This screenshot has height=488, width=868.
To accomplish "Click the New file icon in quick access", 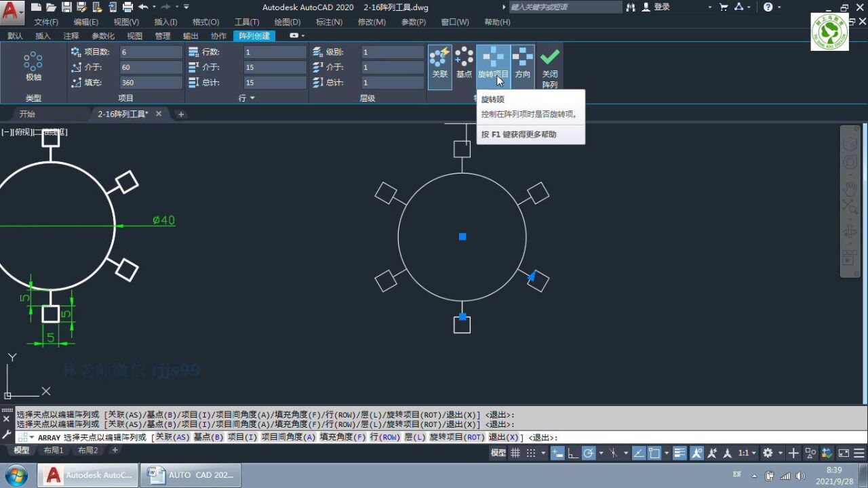I will [x=36, y=7].
